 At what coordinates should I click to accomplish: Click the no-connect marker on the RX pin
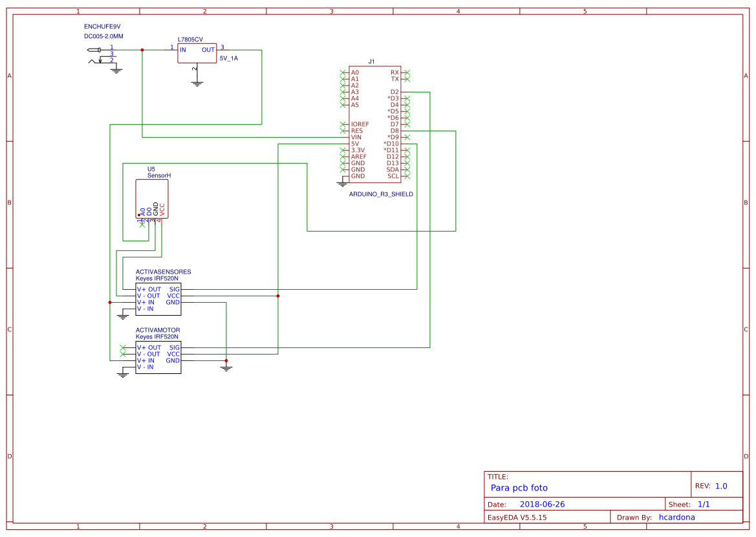coord(407,72)
